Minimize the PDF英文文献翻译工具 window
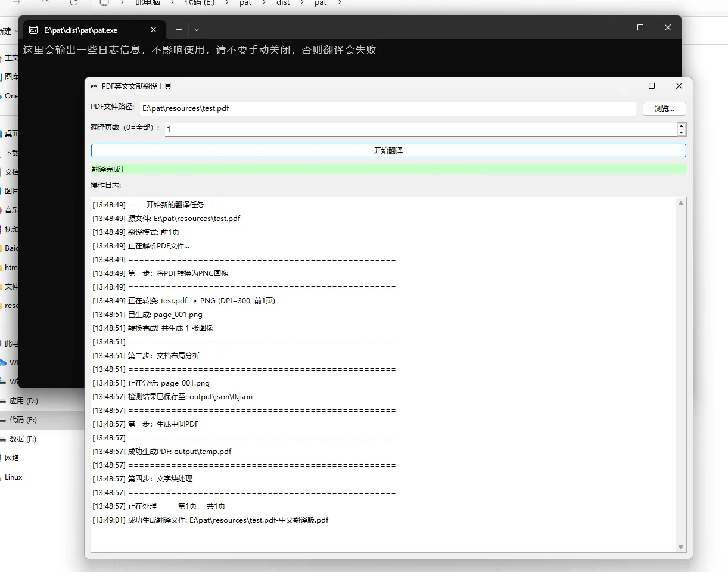The height and width of the screenshot is (572, 728). click(624, 86)
